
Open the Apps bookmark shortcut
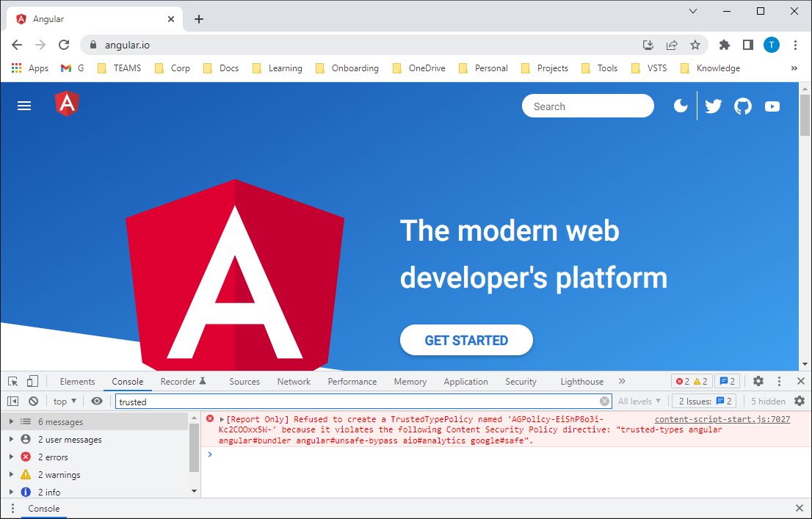pyautogui.click(x=30, y=68)
